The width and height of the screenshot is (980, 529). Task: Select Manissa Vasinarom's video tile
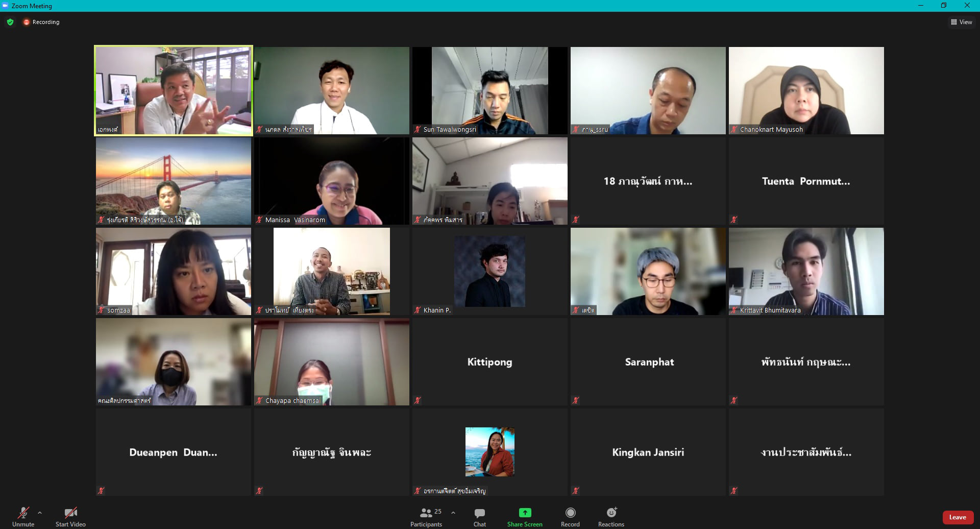pyautogui.click(x=331, y=181)
